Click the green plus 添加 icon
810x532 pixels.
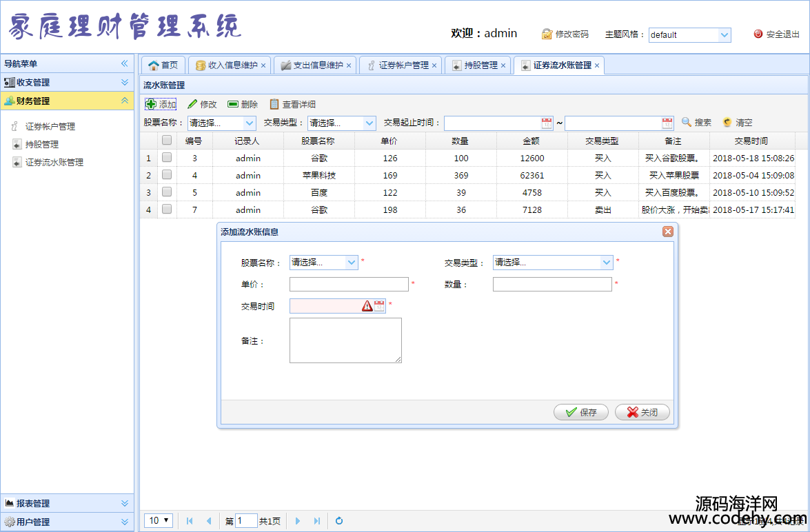151,104
